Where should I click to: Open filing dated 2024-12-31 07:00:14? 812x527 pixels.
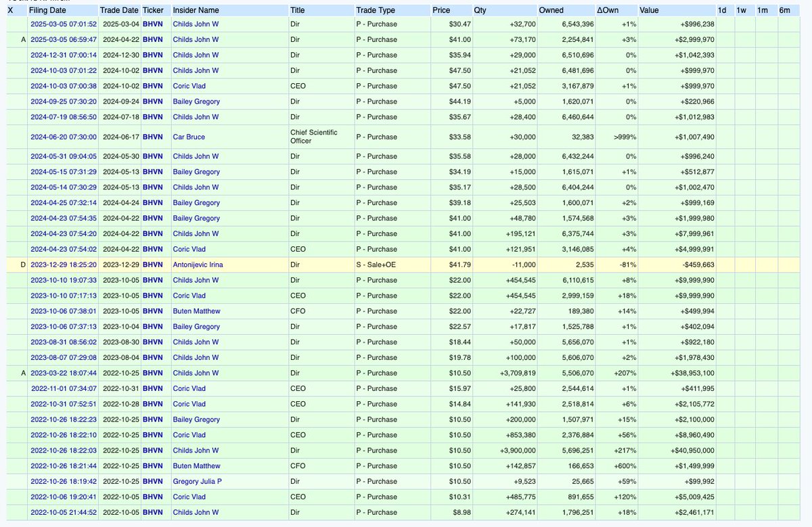(x=64, y=55)
